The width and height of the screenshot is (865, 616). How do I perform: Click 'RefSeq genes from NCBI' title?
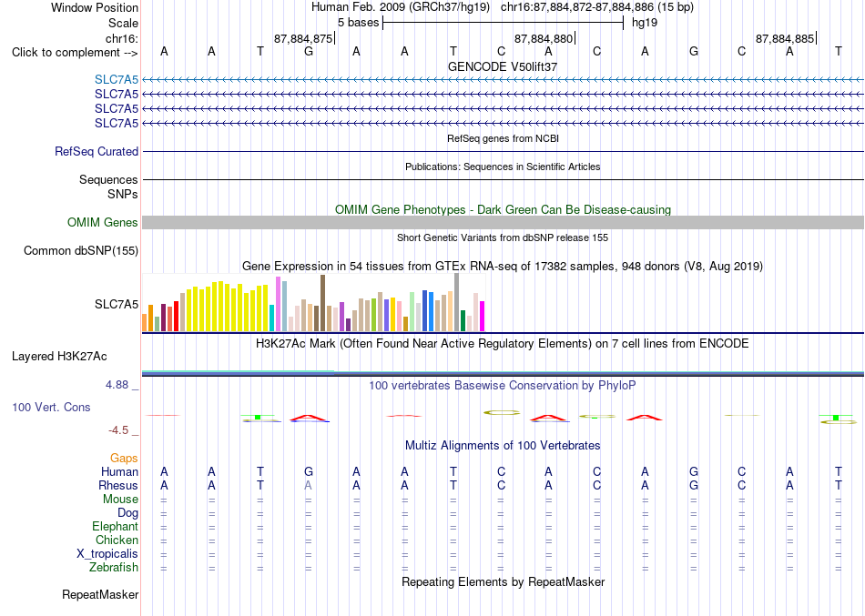pyautogui.click(x=503, y=138)
